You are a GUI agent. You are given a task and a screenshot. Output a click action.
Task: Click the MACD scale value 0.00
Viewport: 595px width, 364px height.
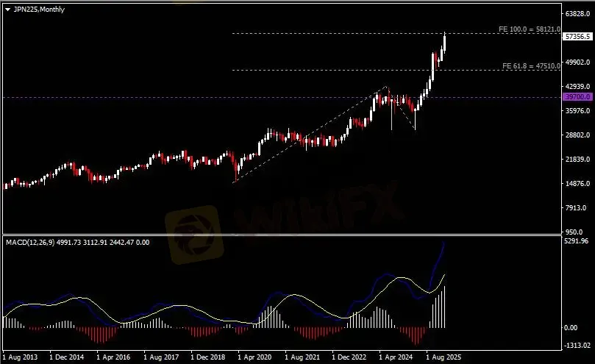[x=570, y=327]
